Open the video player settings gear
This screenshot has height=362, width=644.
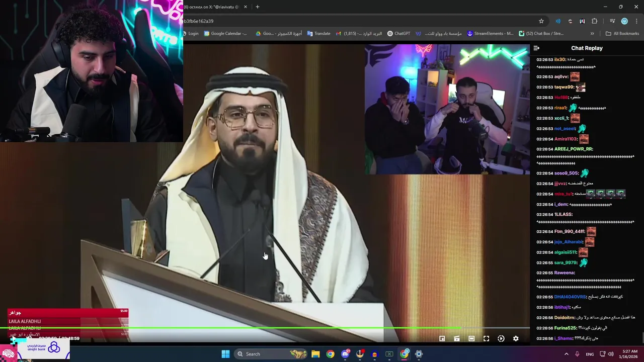click(x=516, y=339)
